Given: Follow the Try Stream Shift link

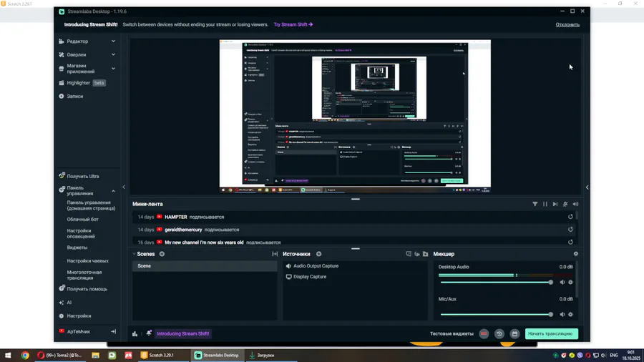Looking at the screenshot, I should coord(293,24).
